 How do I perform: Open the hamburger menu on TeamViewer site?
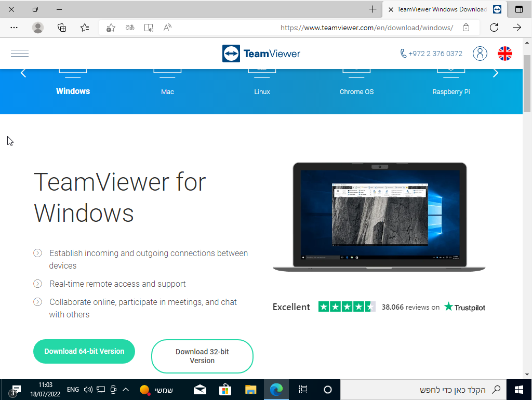[x=20, y=54]
